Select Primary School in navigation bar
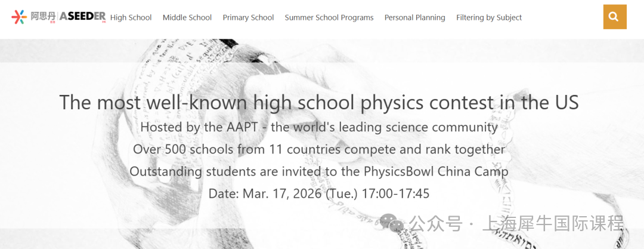 pos(248,18)
